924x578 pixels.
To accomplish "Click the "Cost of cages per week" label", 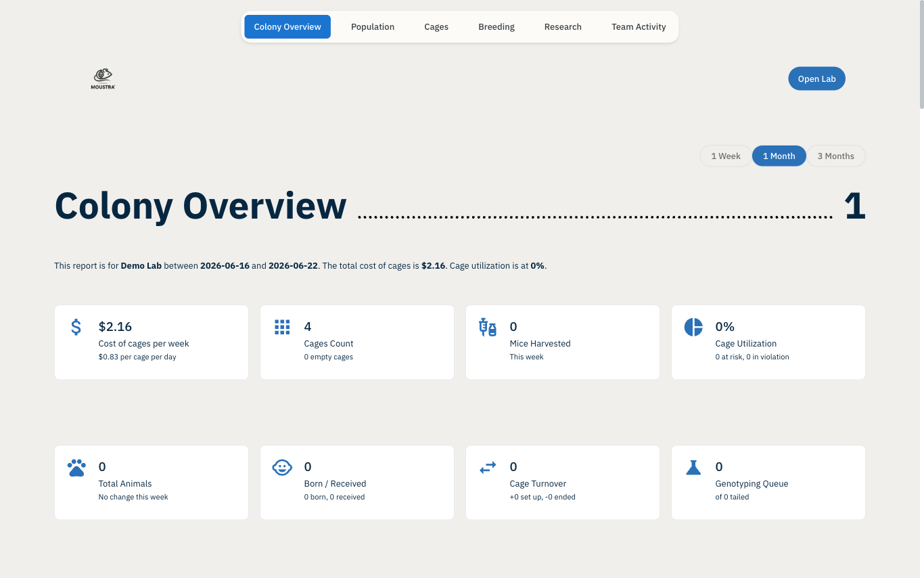I will [x=144, y=344].
